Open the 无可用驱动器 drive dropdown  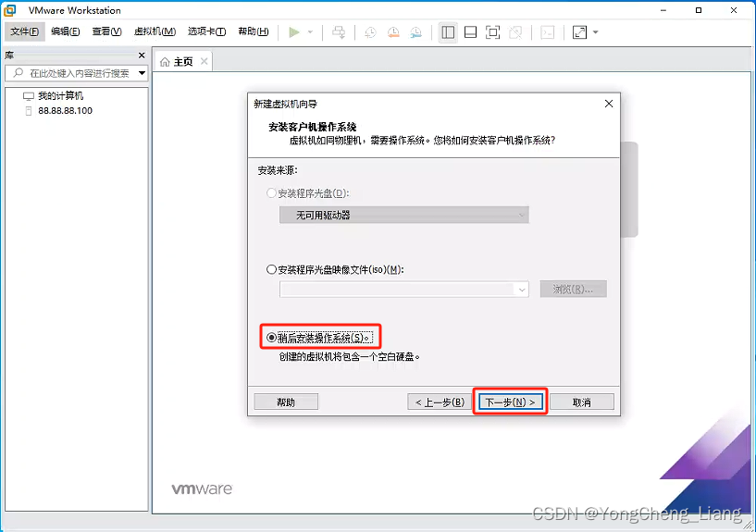point(404,215)
